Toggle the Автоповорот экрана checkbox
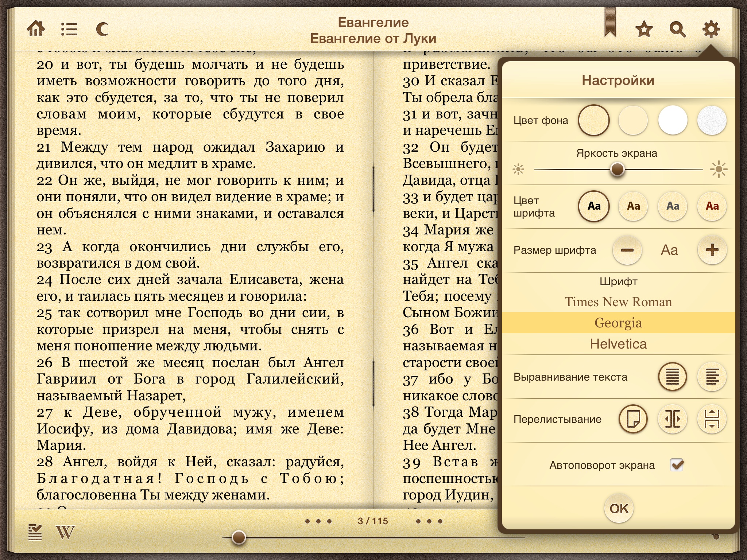Image resolution: width=747 pixels, height=560 pixels. 677,465
